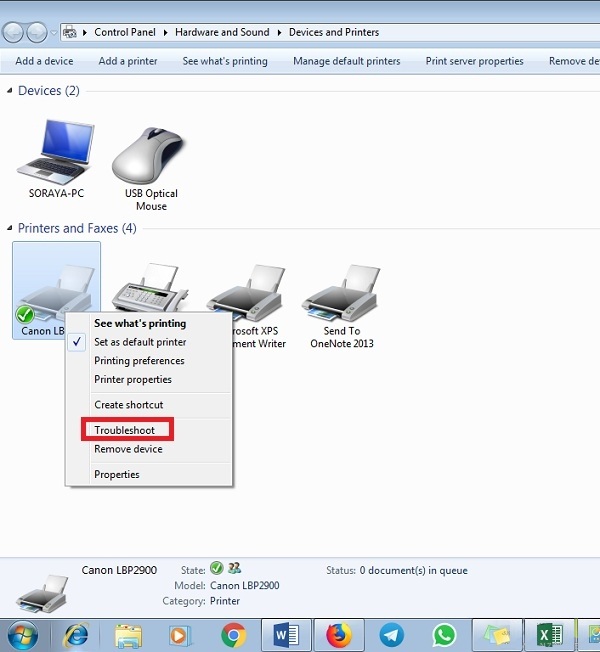Select Printer properties from the context menu
The image size is (600, 652).
[x=133, y=380]
